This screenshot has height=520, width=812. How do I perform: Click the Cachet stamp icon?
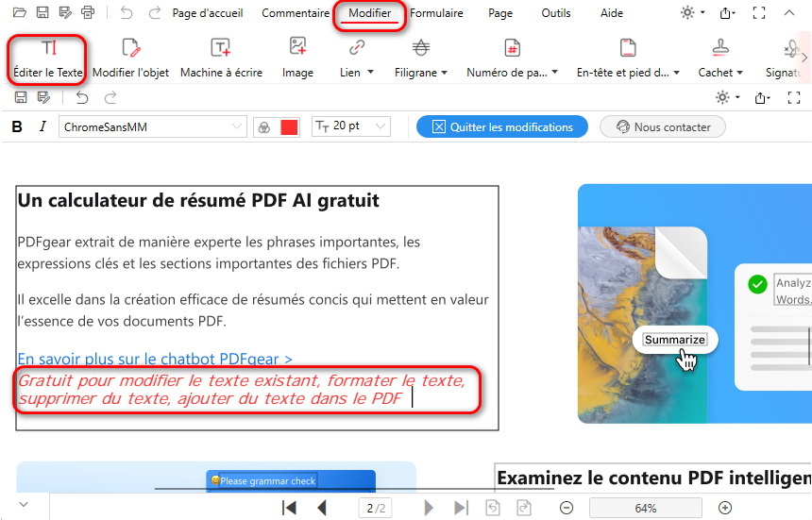(720, 47)
